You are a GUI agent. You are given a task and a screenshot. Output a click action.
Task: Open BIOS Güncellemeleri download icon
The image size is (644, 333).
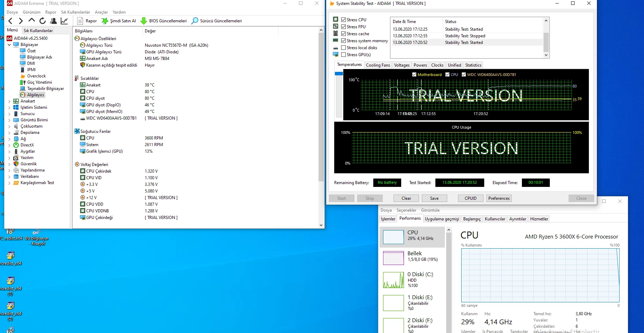tap(144, 21)
